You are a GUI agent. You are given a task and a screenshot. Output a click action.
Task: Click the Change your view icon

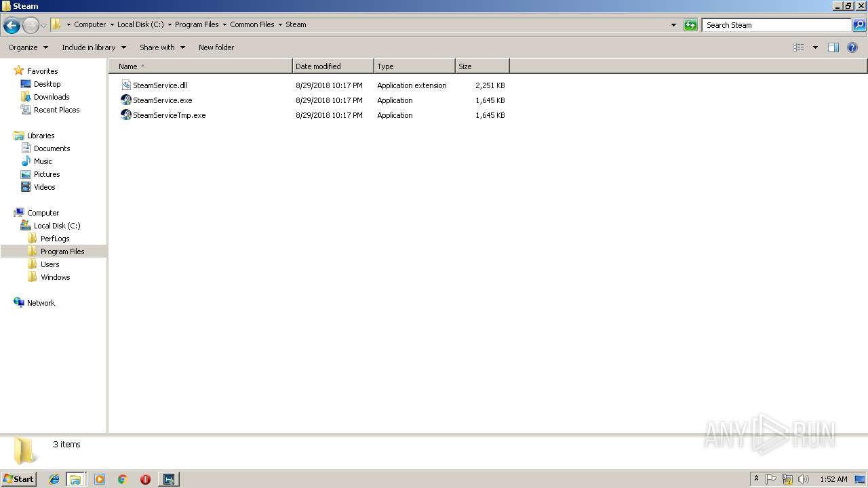click(x=799, y=47)
